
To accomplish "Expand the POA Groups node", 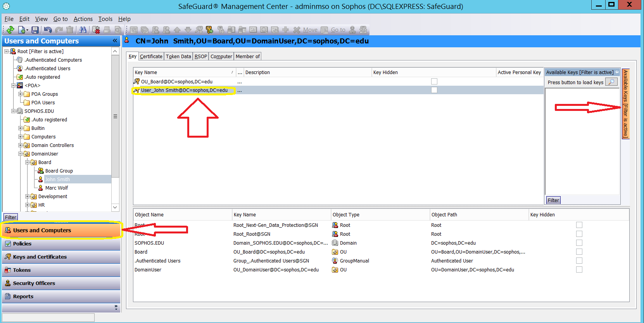I will (20, 94).
